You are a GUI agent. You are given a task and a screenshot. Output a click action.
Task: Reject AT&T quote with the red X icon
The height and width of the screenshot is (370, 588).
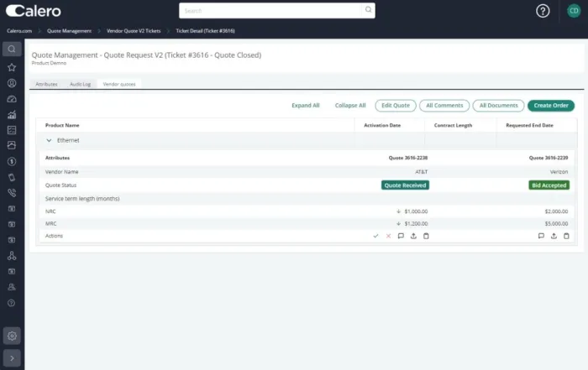(388, 236)
